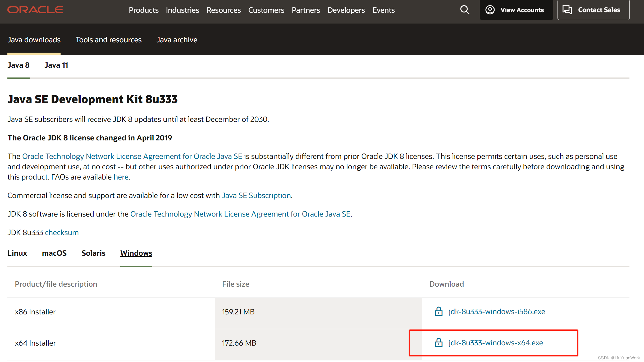Click the Oracle logo
Viewport: 644px width, 362px height.
click(x=35, y=10)
